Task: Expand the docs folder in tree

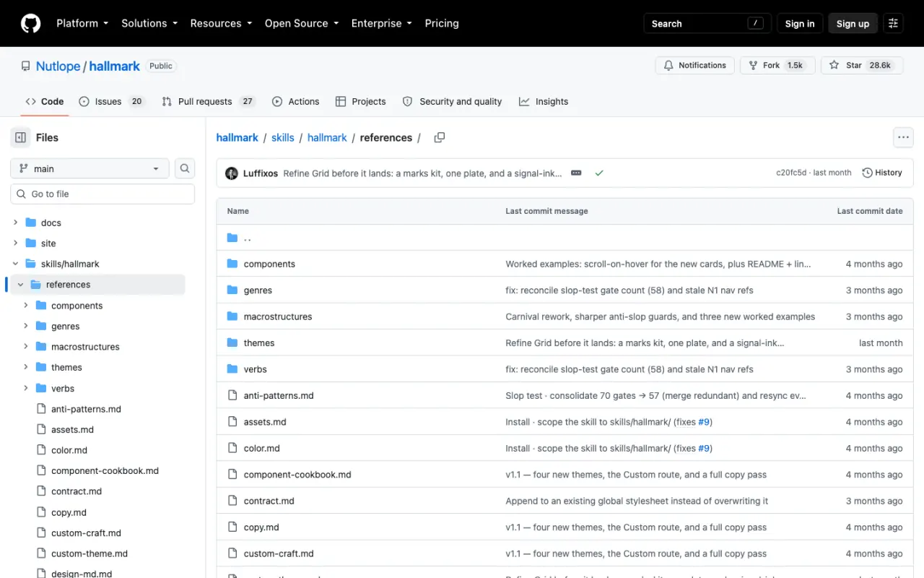Action: tap(15, 223)
